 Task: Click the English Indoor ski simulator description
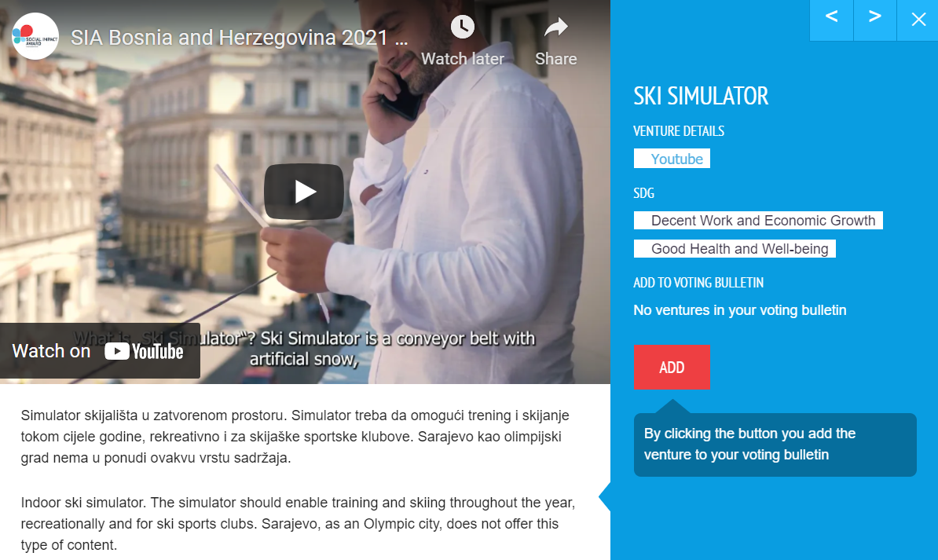(x=298, y=524)
